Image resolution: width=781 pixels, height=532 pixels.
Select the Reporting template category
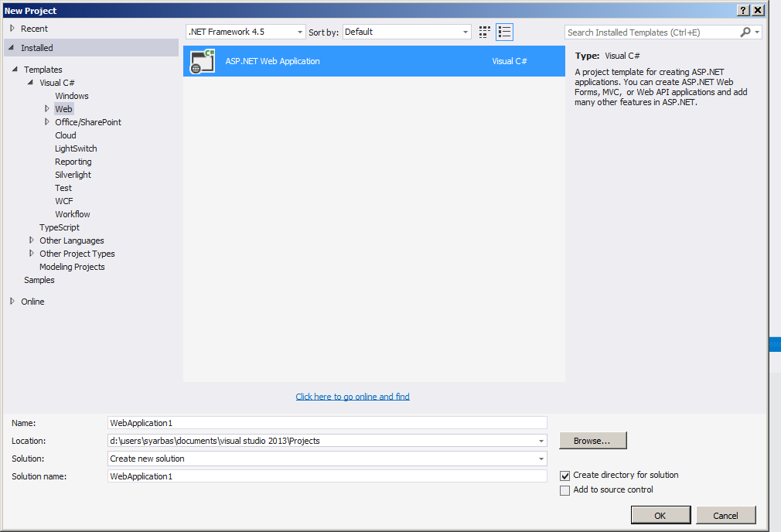click(x=73, y=162)
